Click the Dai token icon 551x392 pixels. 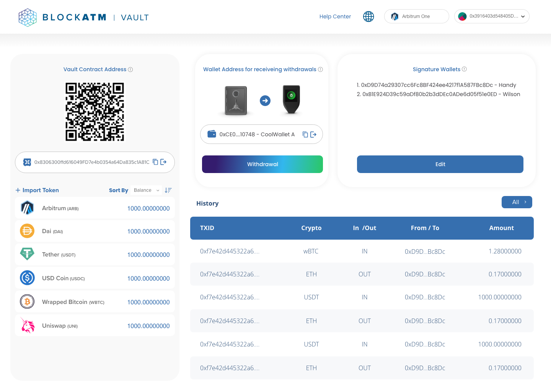point(27,231)
